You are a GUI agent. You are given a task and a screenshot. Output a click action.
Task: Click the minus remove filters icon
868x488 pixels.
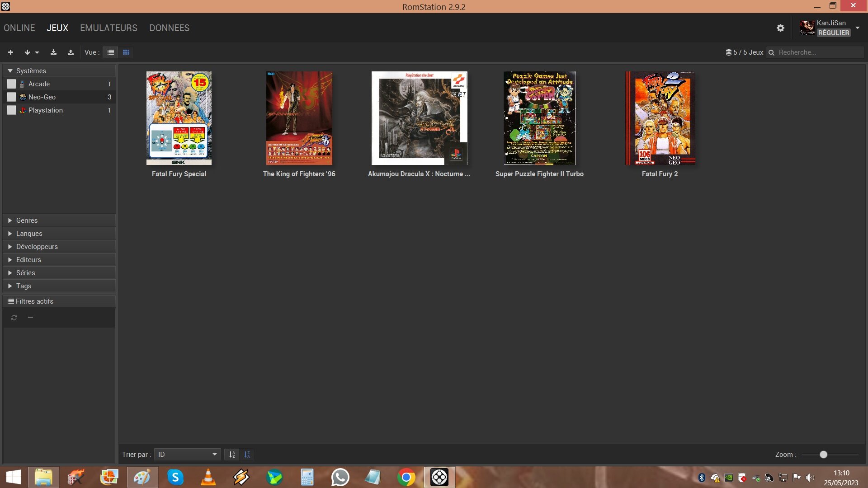30,318
